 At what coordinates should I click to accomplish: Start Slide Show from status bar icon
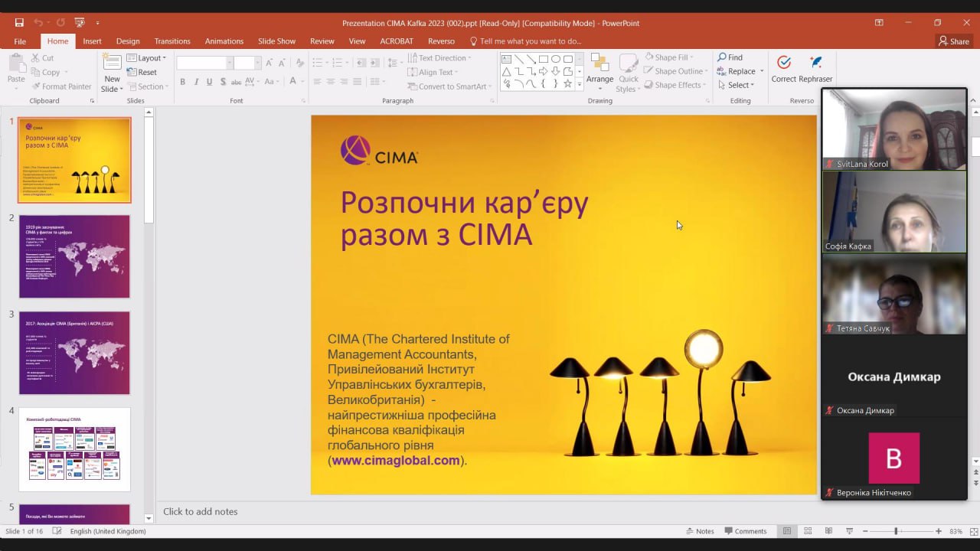[x=849, y=531]
